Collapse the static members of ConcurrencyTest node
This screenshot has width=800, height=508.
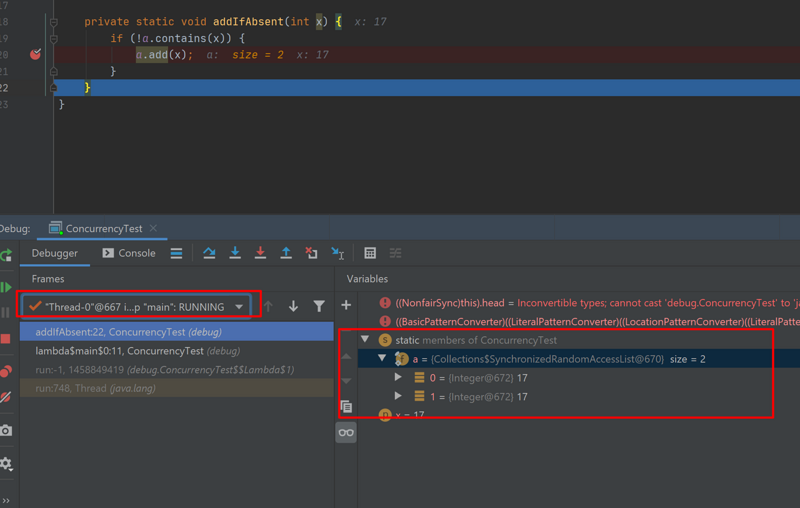click(x=365, y=340)
